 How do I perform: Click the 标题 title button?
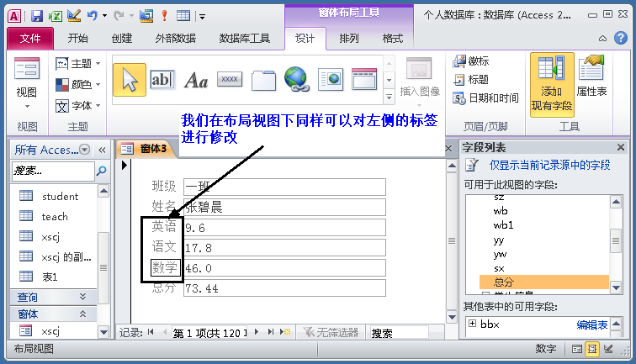471,80
